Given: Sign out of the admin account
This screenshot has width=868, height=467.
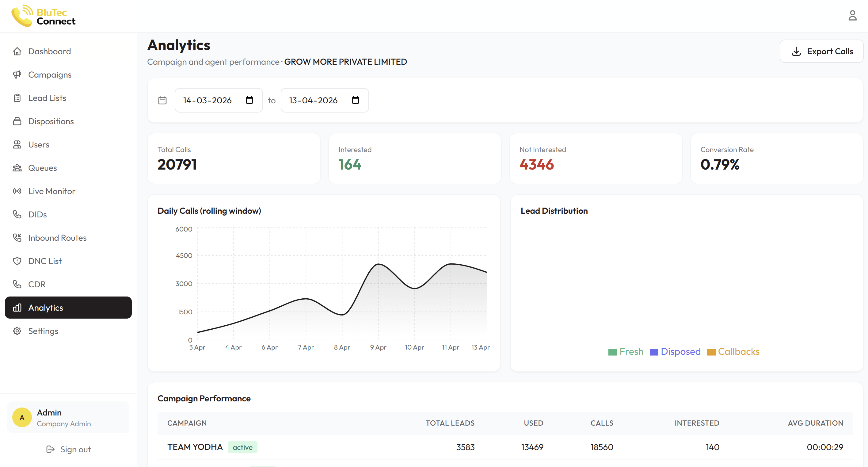Looking at the screenshot, I should pos(68,449).
